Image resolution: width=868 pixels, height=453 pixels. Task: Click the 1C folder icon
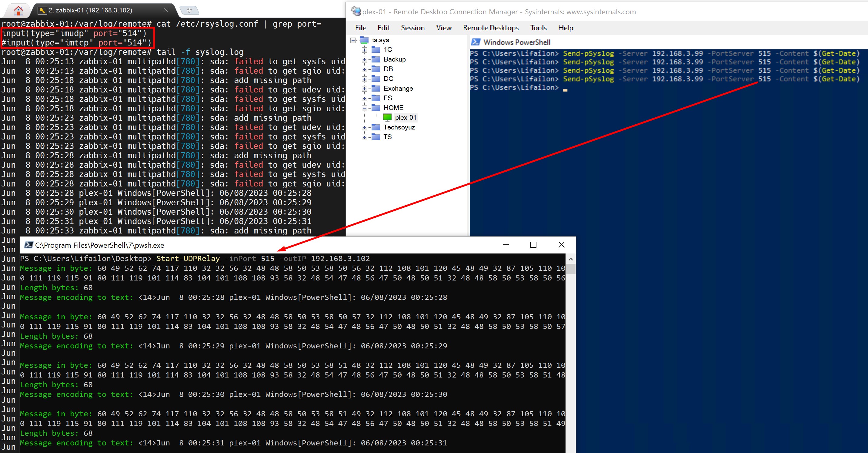376,49
